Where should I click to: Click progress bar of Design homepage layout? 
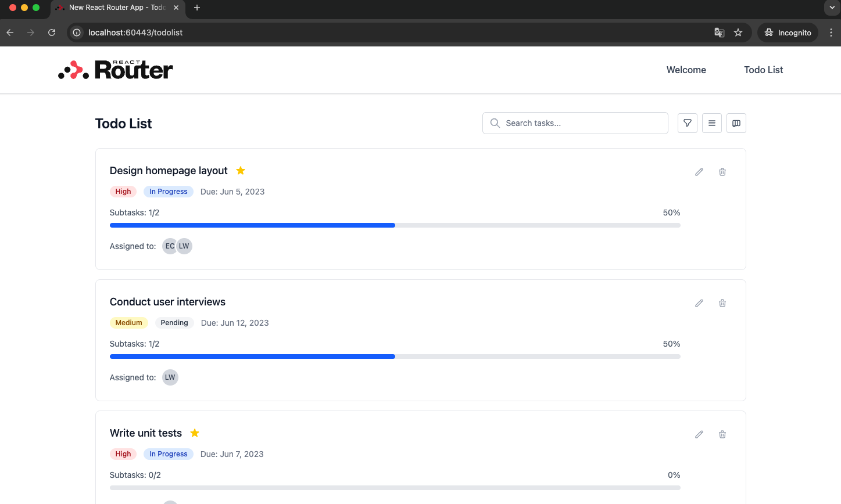[395, 225]
